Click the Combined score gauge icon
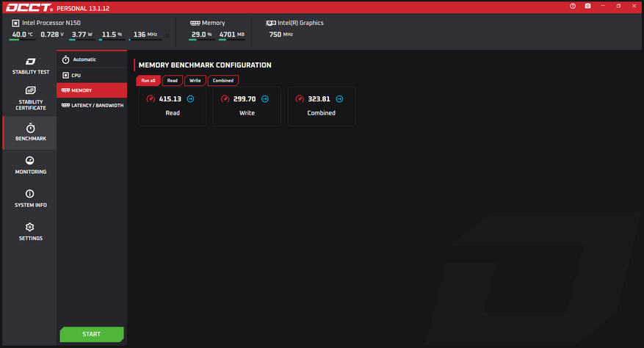This screenshot has width=644, height=348. click(x=300, y=99)
